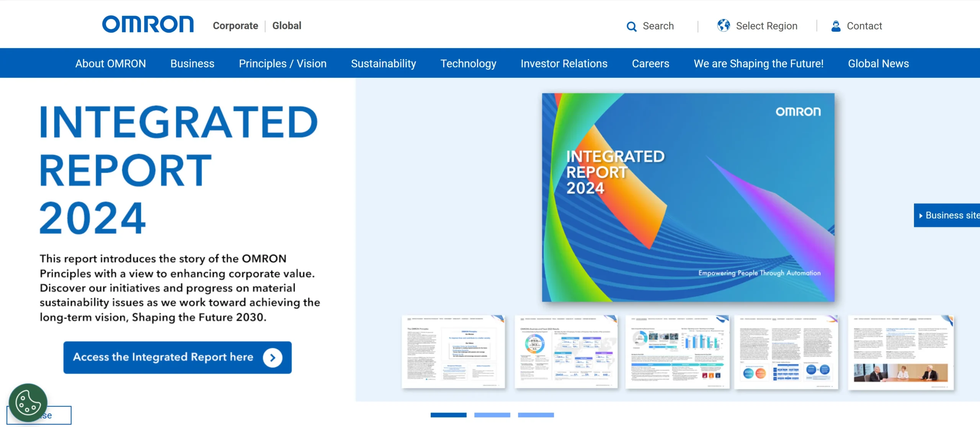Open Select Region link

point(766,26)
